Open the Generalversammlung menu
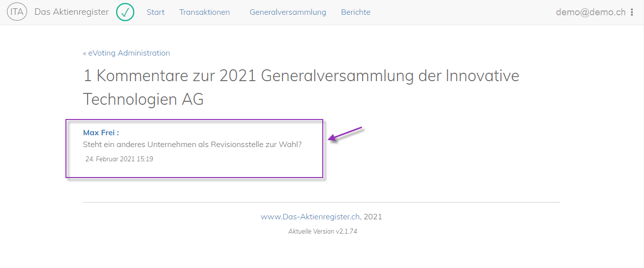 pos(288,12)
